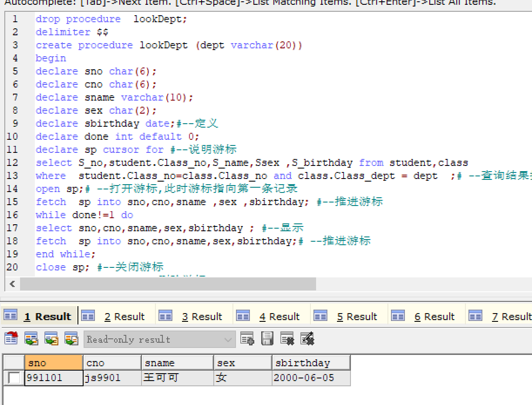Click the delete selected row icon
The width and height of the screenshot is (532, 405).
coord(287,339)
